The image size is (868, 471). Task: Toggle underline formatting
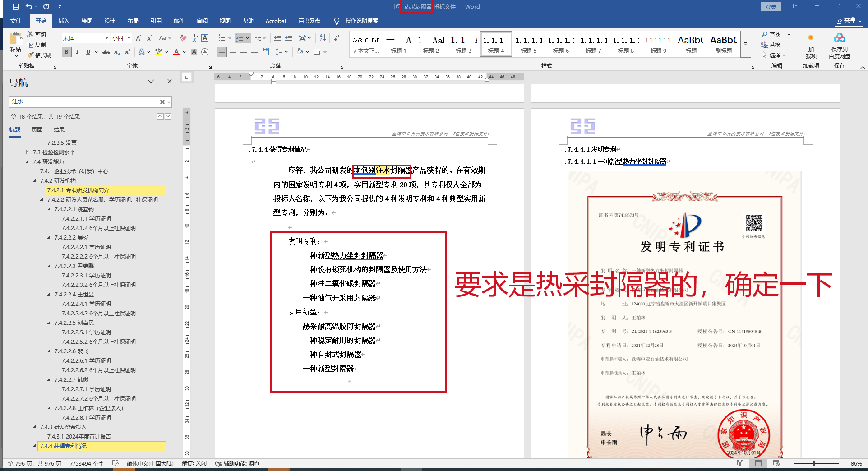pos(88,52)
